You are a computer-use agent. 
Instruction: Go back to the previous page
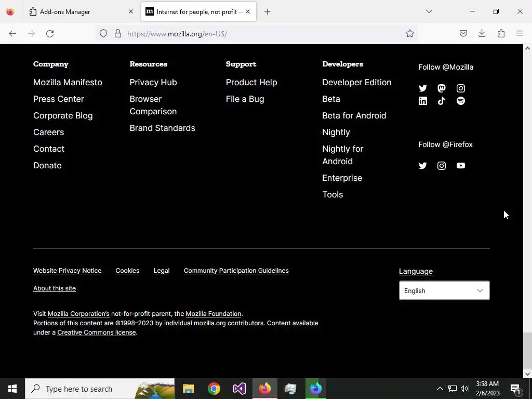click(x=12, y=34)
